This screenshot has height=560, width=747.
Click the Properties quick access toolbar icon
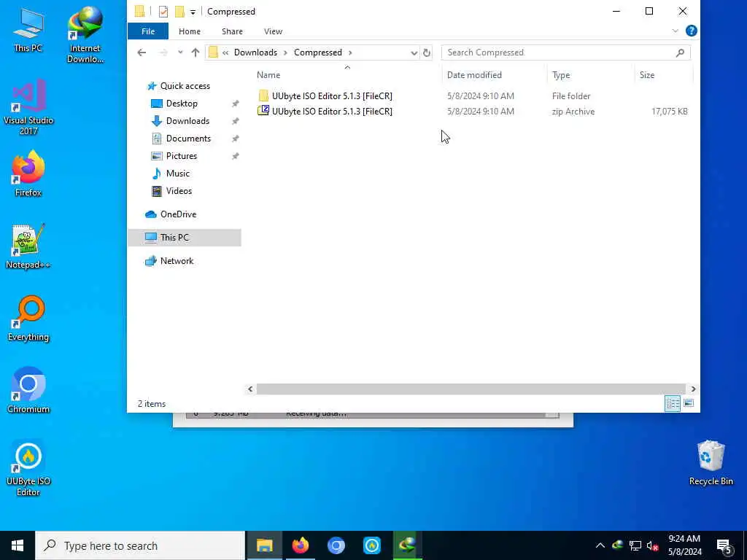click(163, 12)
